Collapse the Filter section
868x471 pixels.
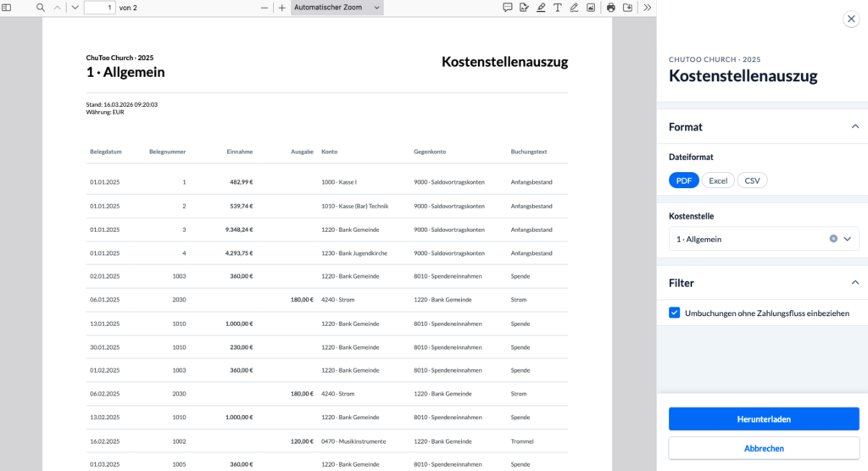point(854,283)
